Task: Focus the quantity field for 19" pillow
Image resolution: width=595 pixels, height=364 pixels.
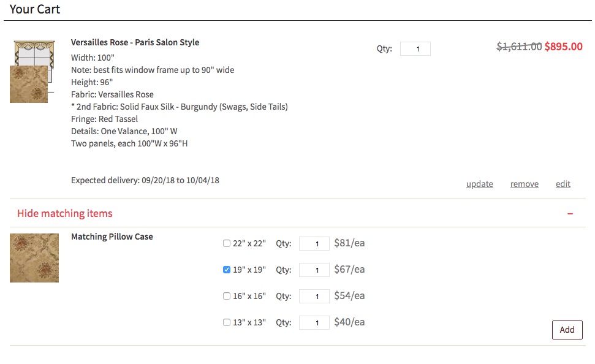Action: [x=314, y=270]
